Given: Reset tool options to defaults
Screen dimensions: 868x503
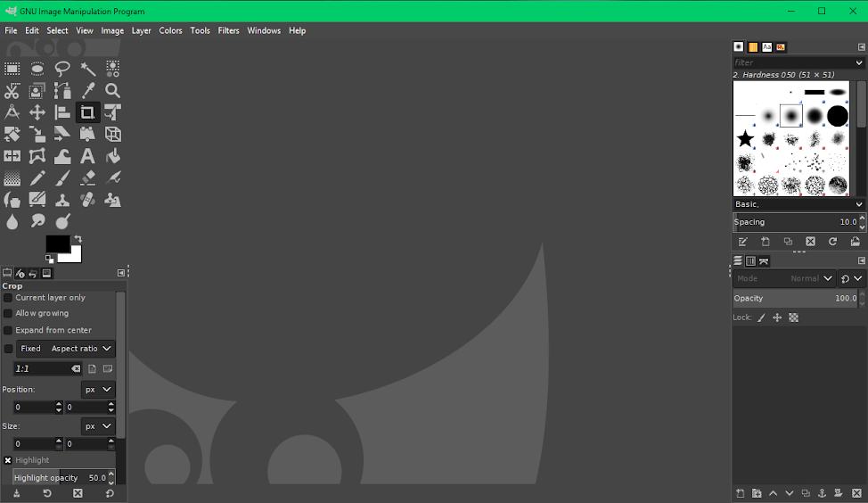Looking at the screenshot, I should 110,493.
